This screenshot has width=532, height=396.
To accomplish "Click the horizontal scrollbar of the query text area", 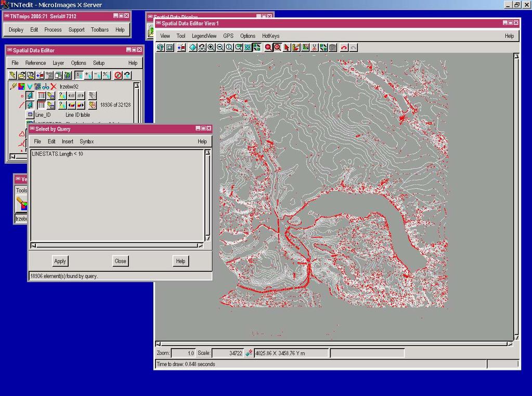I will point(117,245).
